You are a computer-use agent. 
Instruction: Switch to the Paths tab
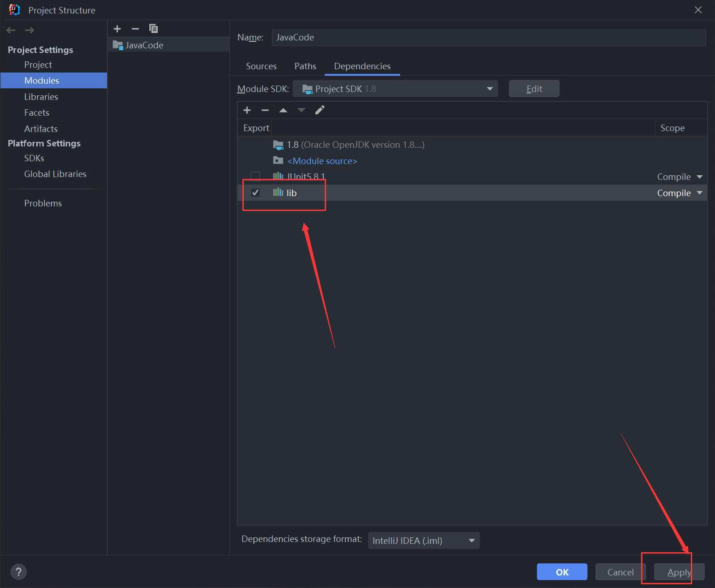[305, 66]
